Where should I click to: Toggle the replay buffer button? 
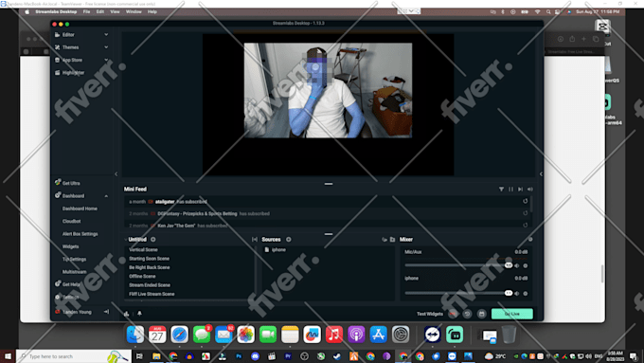point(468,314)
